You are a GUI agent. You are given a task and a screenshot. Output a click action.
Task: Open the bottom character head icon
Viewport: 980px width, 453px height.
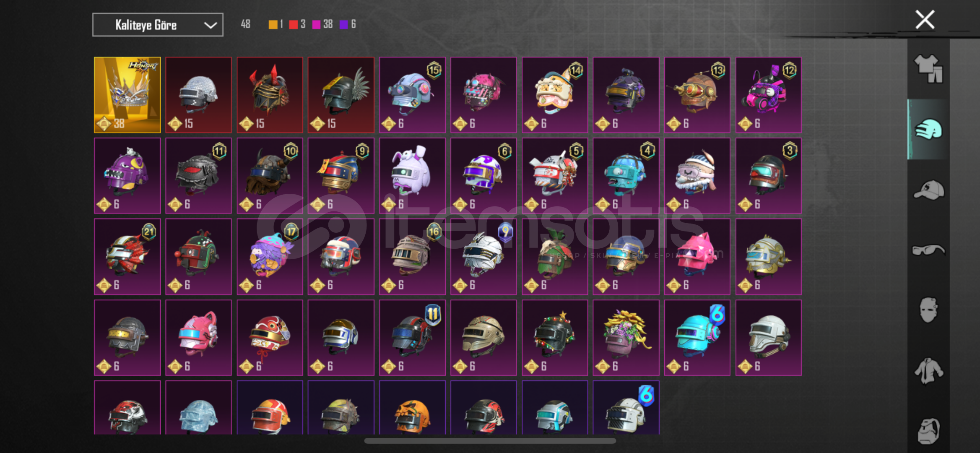coord(928,431)
